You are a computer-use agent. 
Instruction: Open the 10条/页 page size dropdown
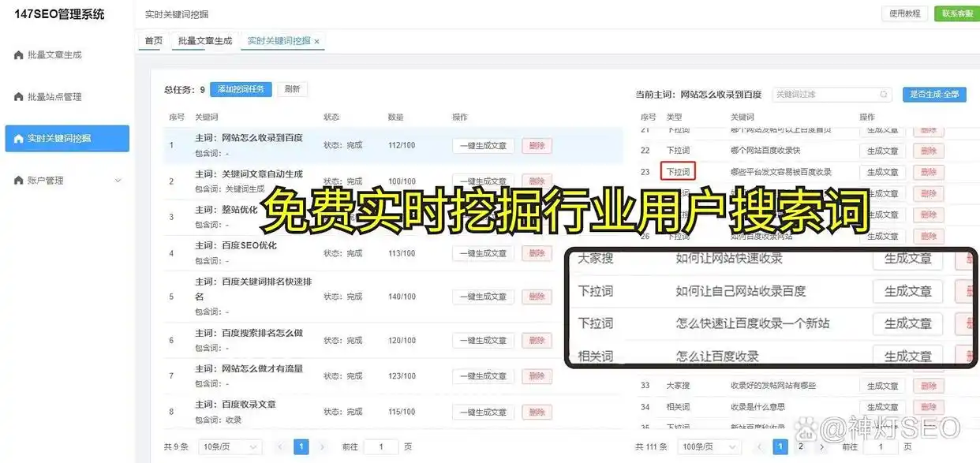point(229,446)
